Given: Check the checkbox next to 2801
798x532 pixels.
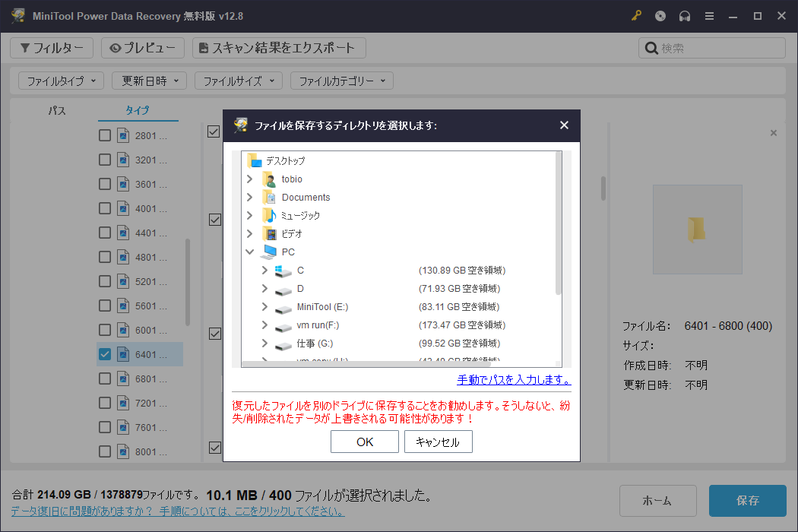Looking at the screenshot, I should 103,135.
